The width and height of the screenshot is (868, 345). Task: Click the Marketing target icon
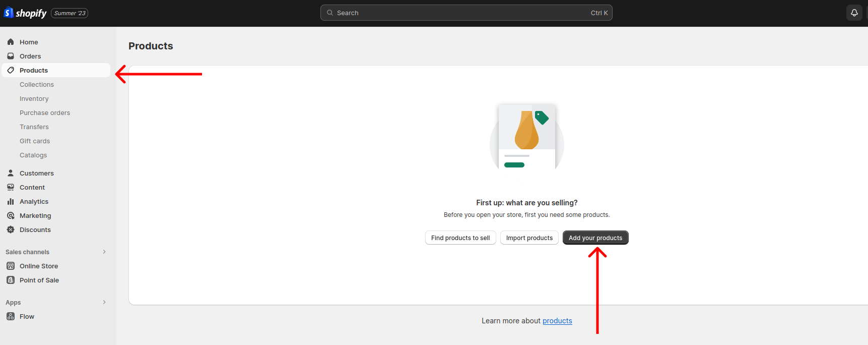click(x=11, y=215)
